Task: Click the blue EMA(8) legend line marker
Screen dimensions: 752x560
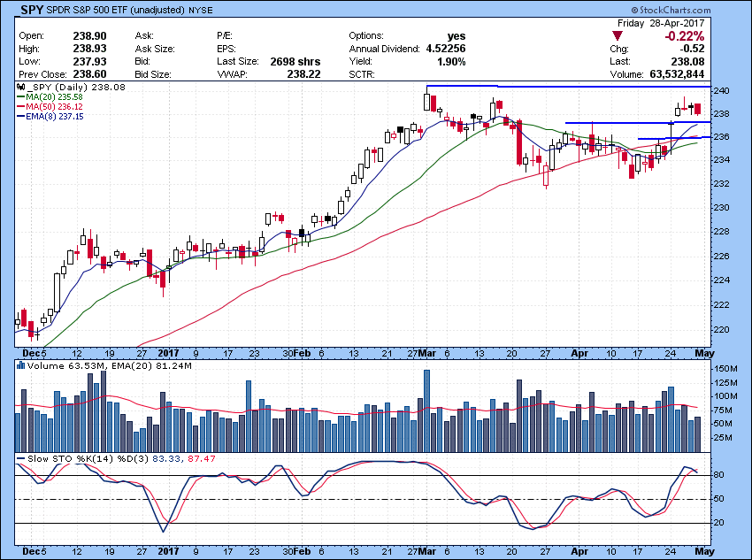Action: pos(21,116)
